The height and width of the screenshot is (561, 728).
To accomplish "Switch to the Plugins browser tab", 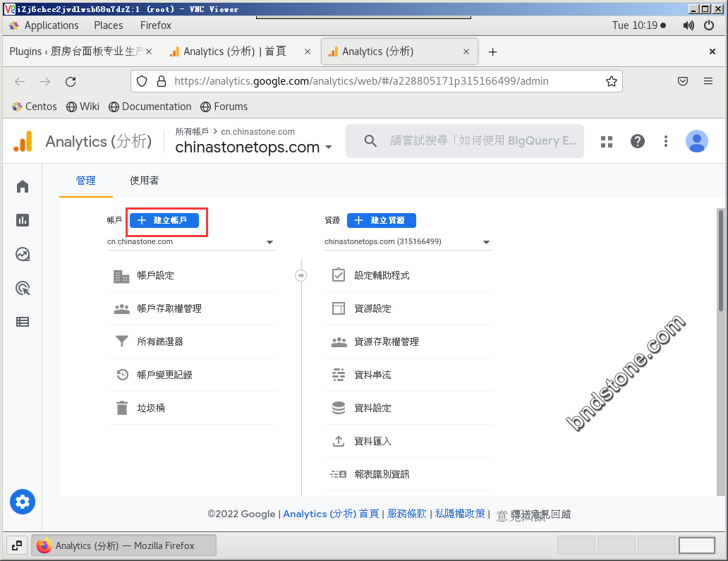I will coord(81,52).
